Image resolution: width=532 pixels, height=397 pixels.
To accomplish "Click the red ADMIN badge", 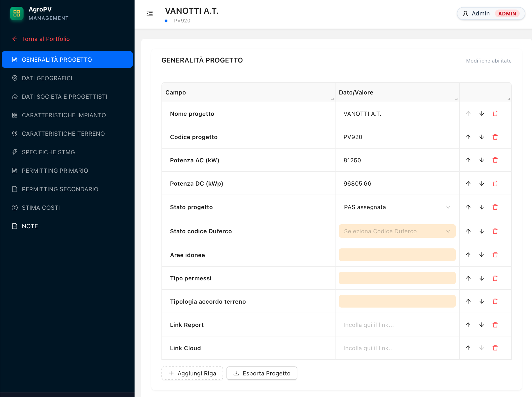I will pyautogui.click(x=507, y=13).
